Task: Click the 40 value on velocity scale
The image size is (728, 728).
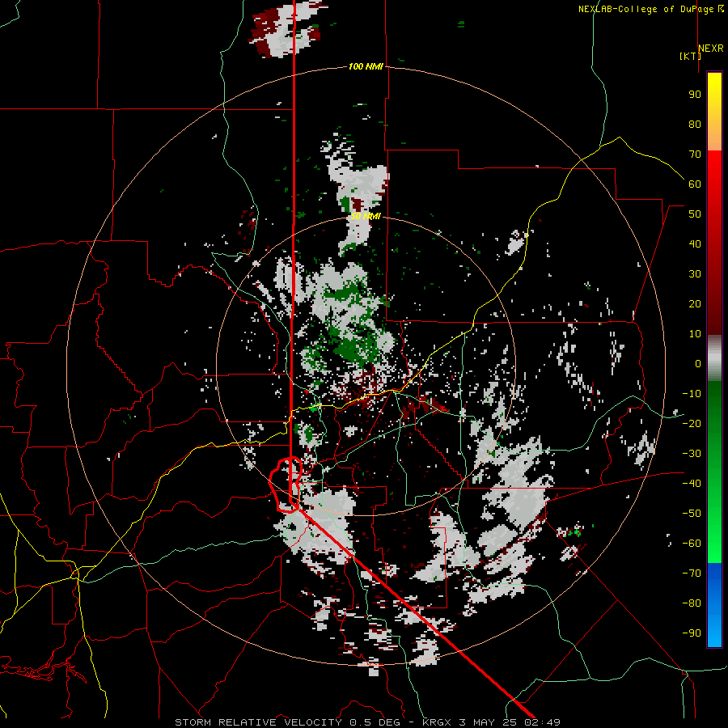Action: (695, 243)
